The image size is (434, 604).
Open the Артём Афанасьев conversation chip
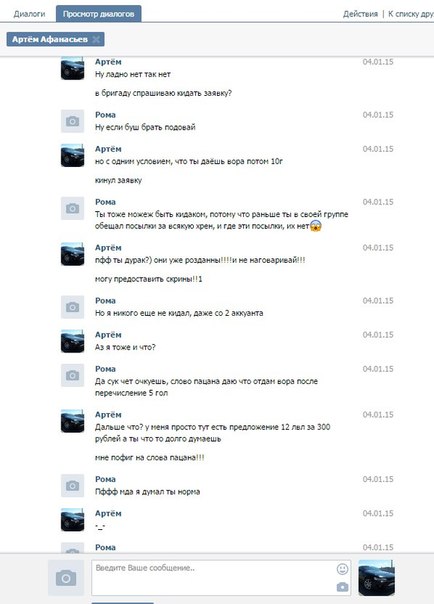[50, 39]
